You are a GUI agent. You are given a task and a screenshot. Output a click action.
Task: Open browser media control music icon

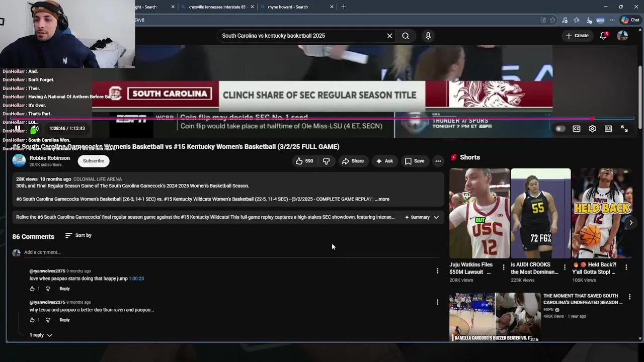(x=565, y=20)
